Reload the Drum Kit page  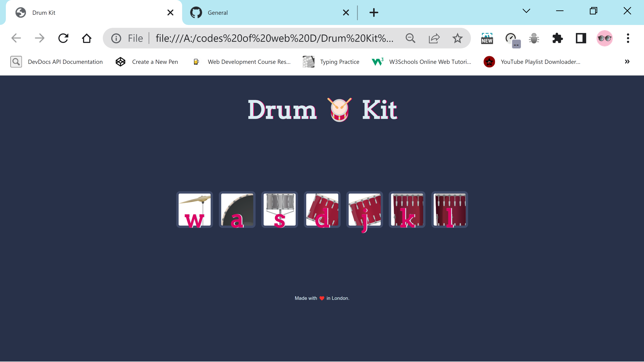click(63, 38)
